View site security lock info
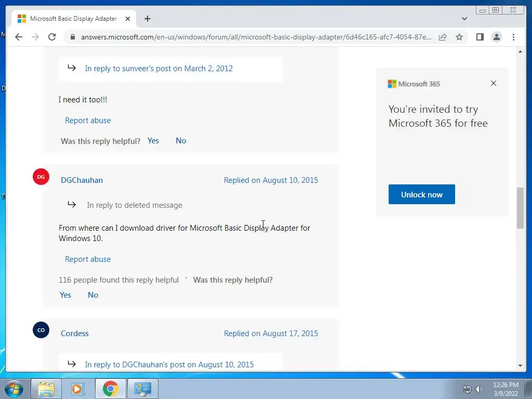 click(72, 37)
